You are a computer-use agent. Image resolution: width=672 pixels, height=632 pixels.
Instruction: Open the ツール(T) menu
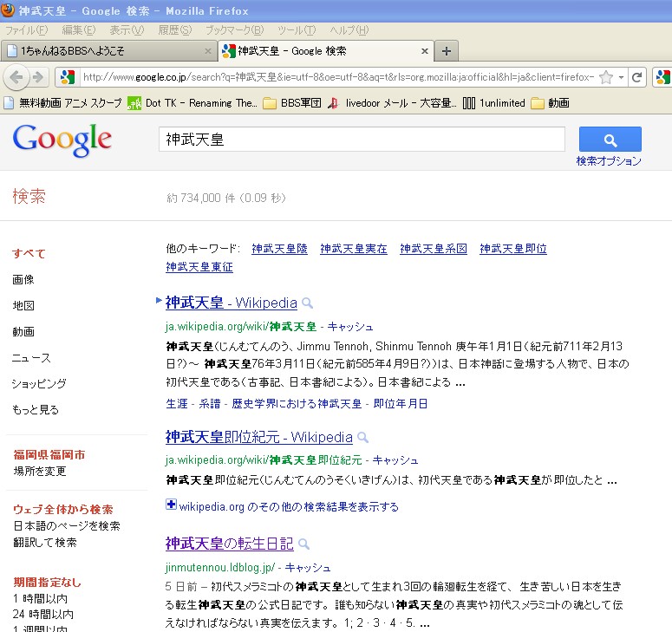pos(297,30)
